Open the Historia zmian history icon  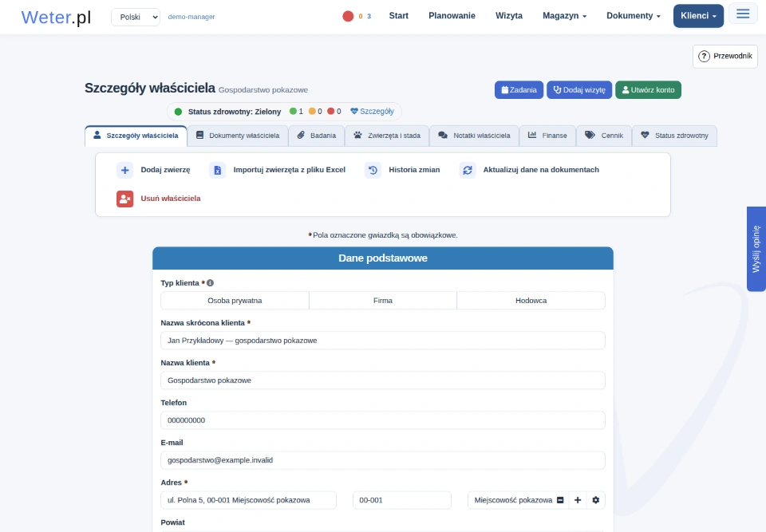pos(373,170)
